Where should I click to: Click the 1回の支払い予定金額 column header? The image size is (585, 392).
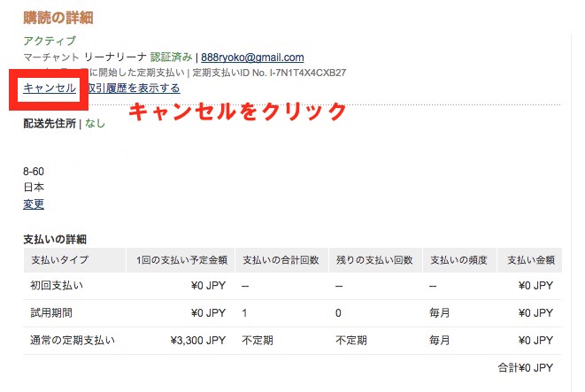181,260
